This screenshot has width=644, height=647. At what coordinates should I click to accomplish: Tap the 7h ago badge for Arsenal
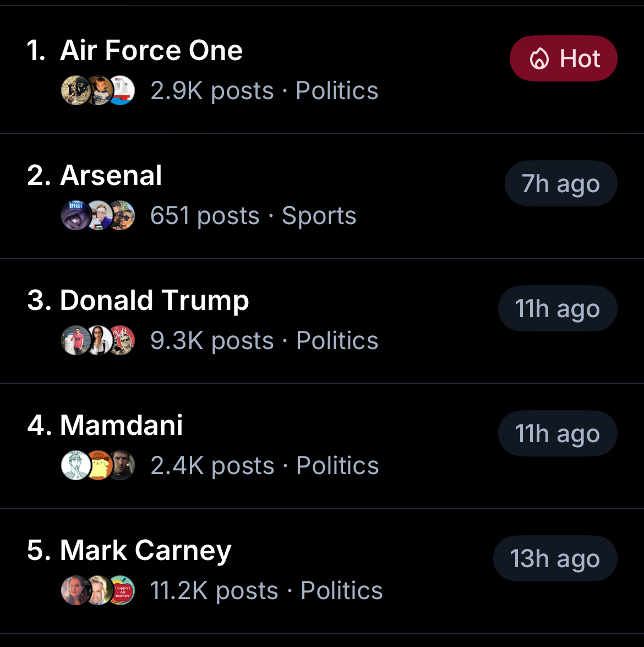coord(560,183)
